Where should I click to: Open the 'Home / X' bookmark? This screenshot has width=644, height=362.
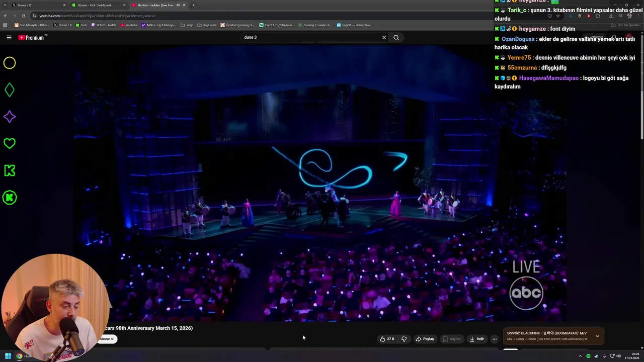pyautogui.click(x=62, y=25)
